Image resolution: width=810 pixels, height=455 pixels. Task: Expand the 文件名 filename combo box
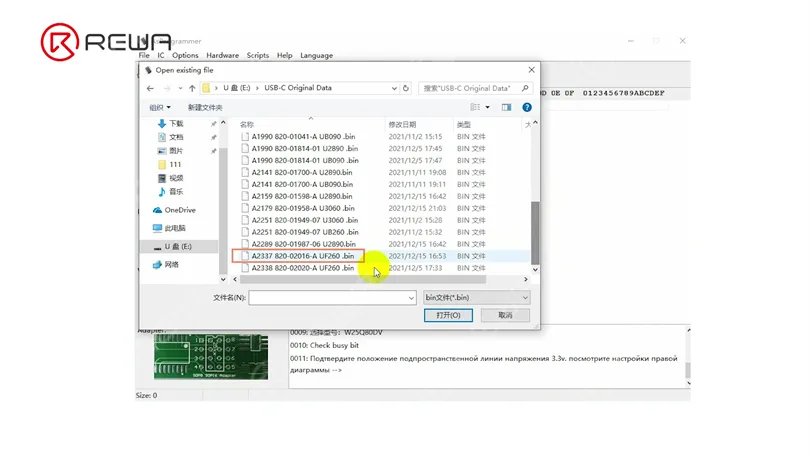coord(411,298)
